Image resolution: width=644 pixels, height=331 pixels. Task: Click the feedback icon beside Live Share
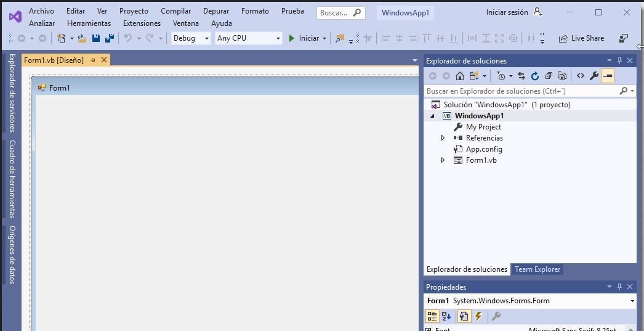coord(624,38)
